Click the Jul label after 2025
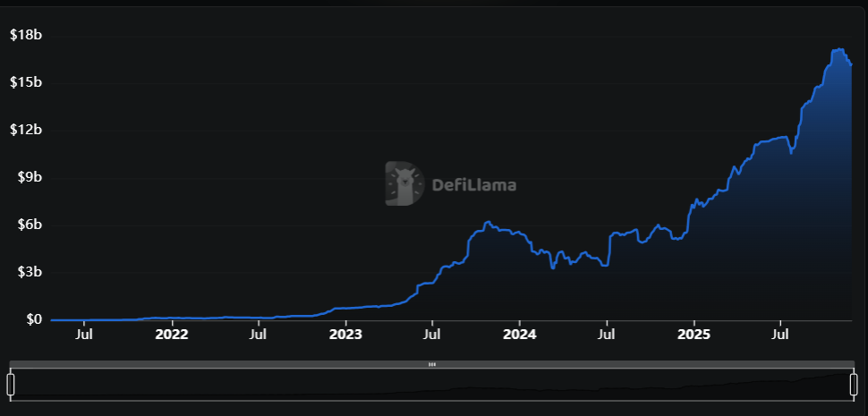The width and height of the screenshot is (868, 416). tap(780, 335)
